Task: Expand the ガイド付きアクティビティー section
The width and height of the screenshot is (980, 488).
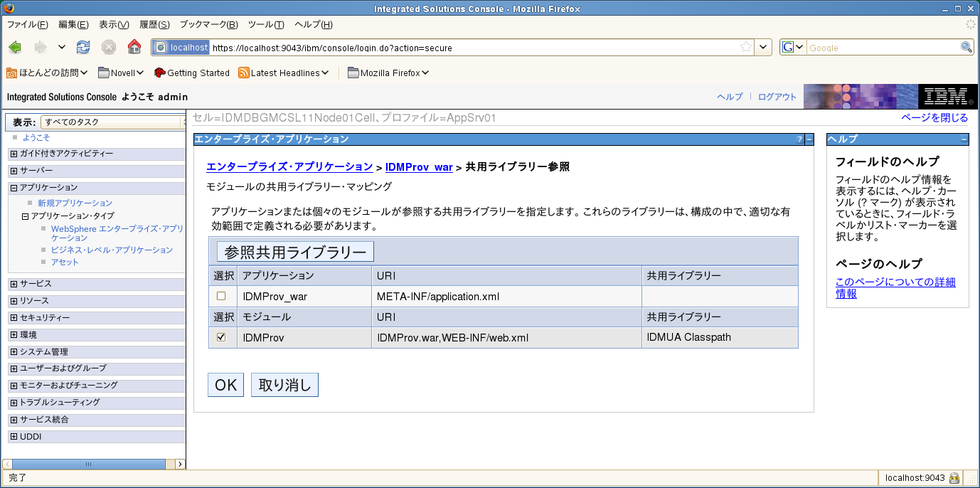Action: pyautogui.click(x=14, y=154)
